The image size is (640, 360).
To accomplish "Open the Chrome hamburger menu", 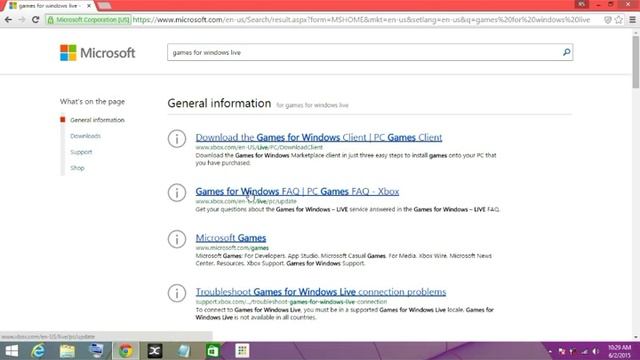I will click(x=632, y=20).
